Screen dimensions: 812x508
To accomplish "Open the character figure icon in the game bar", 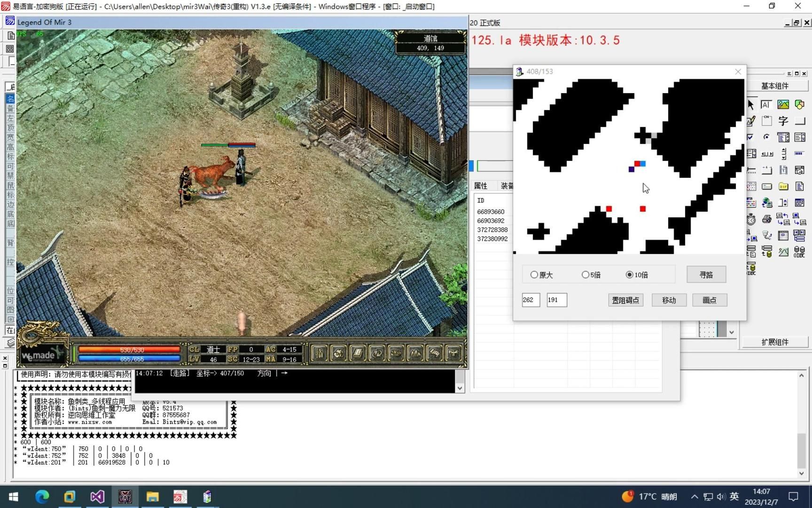I will point(319,353).
